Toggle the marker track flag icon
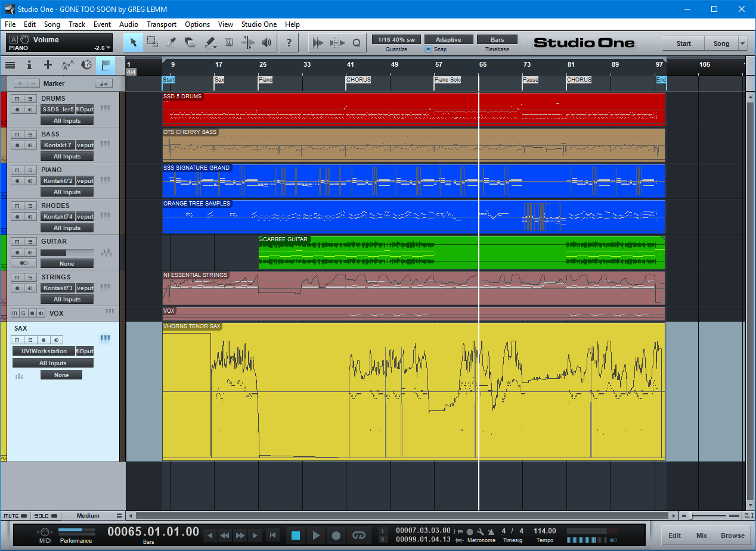Screen dimensions: 756x551 106,65
